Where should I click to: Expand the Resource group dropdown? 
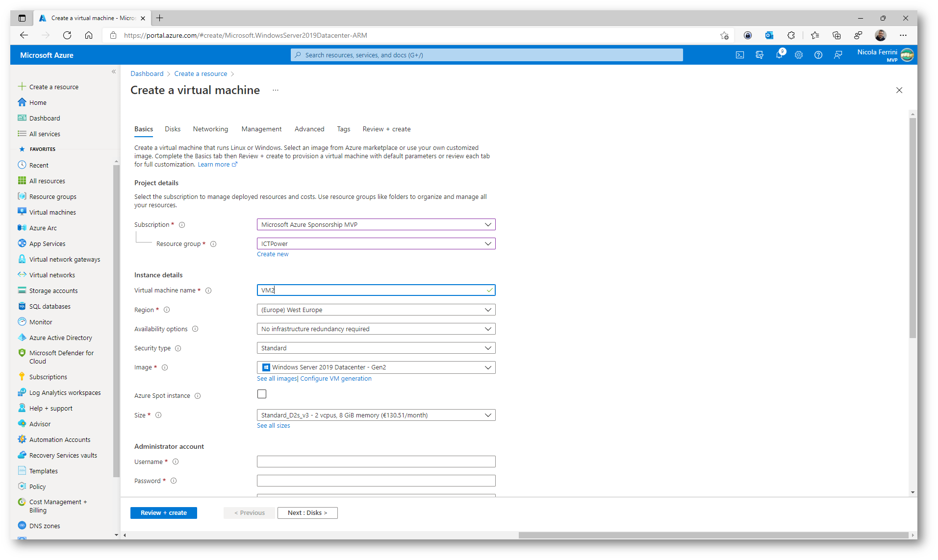click(x=376, y=243)
